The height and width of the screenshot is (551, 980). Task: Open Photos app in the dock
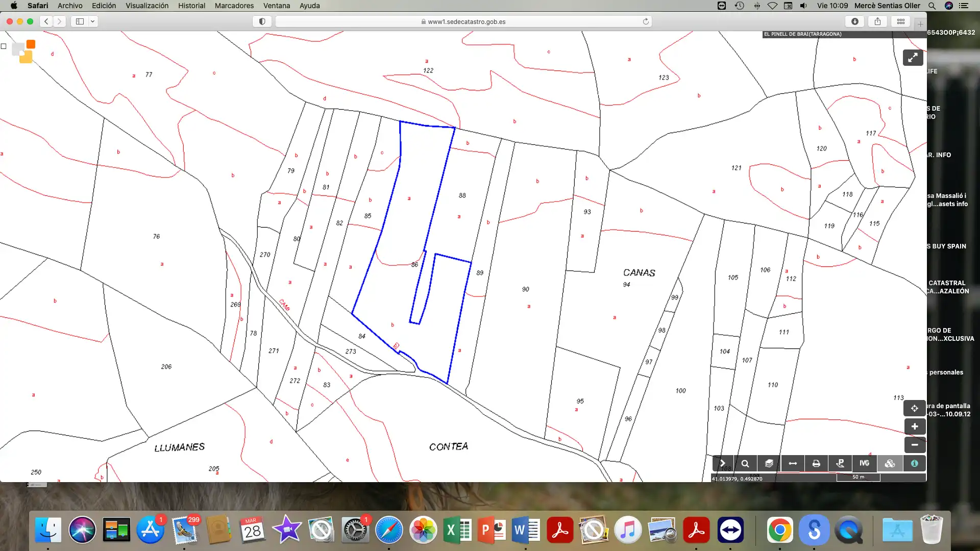423,530
